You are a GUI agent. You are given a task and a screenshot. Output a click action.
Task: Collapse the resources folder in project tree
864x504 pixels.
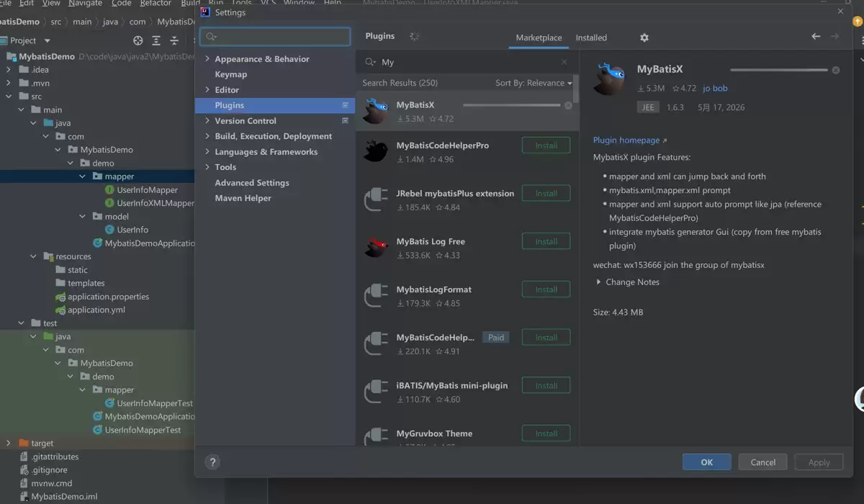(x=33, y=256)
